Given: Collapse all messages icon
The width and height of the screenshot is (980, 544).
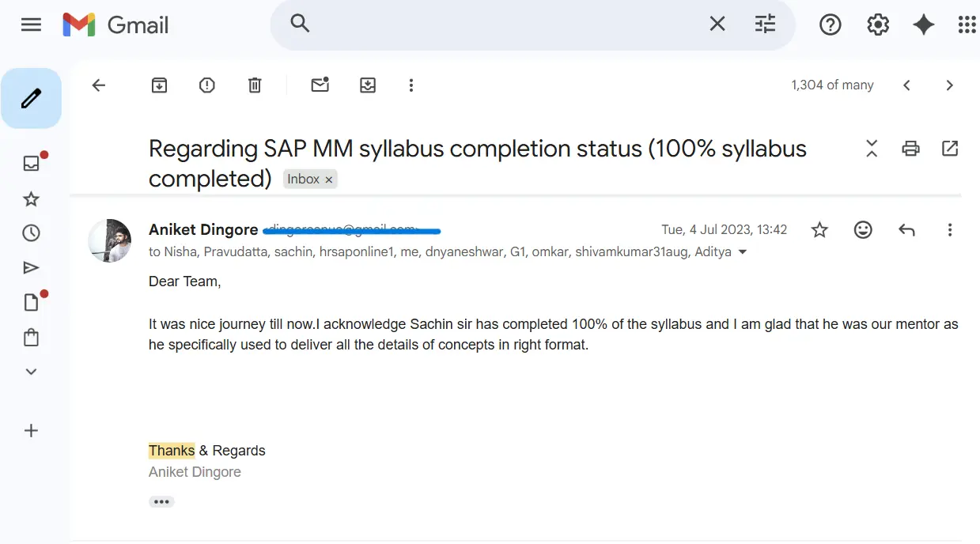Looking at the screenshot, I should [872, 148].
